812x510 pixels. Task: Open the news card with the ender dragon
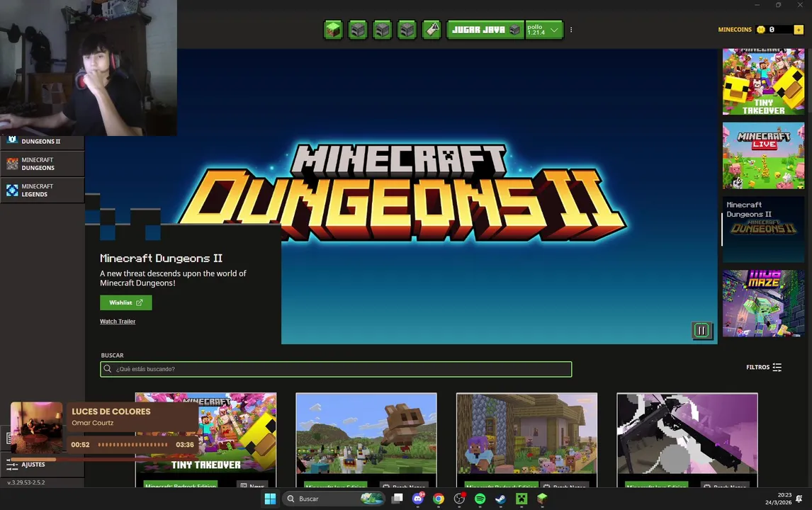687,440
